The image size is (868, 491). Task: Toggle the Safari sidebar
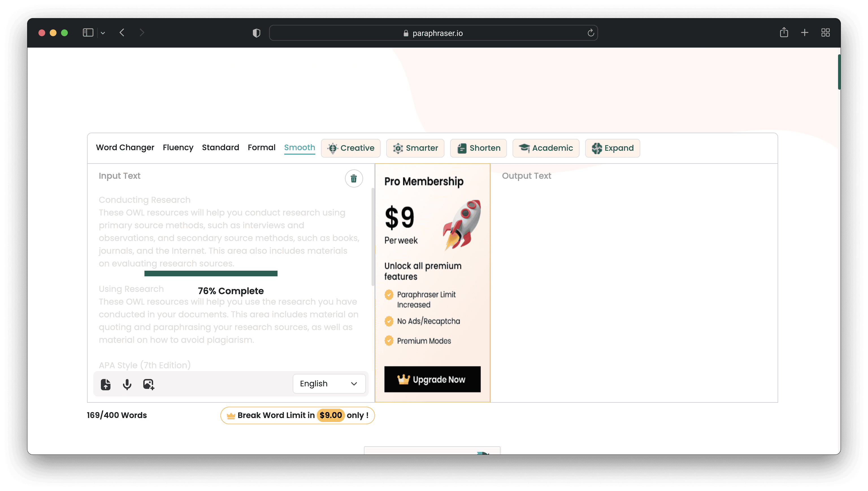pos(88,32)
